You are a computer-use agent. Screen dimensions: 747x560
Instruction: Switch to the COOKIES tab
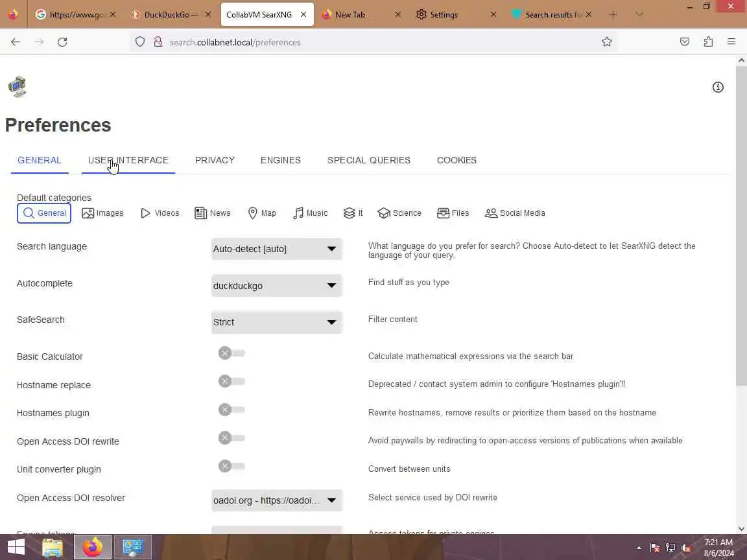tap(456, 160)
